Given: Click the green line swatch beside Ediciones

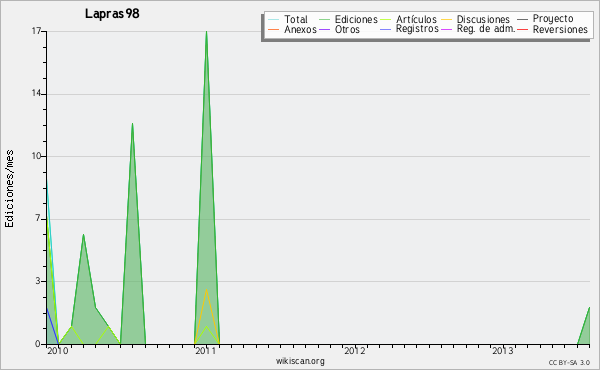Looking at the screenshot, I should tap(324, 19).
